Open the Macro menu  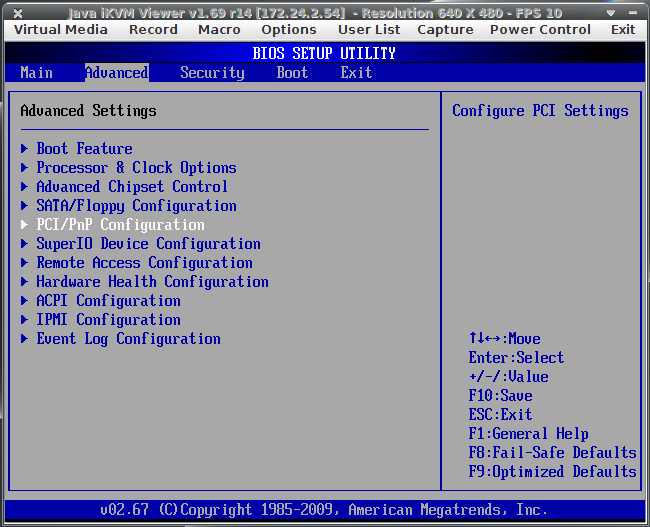click(219, 30)
